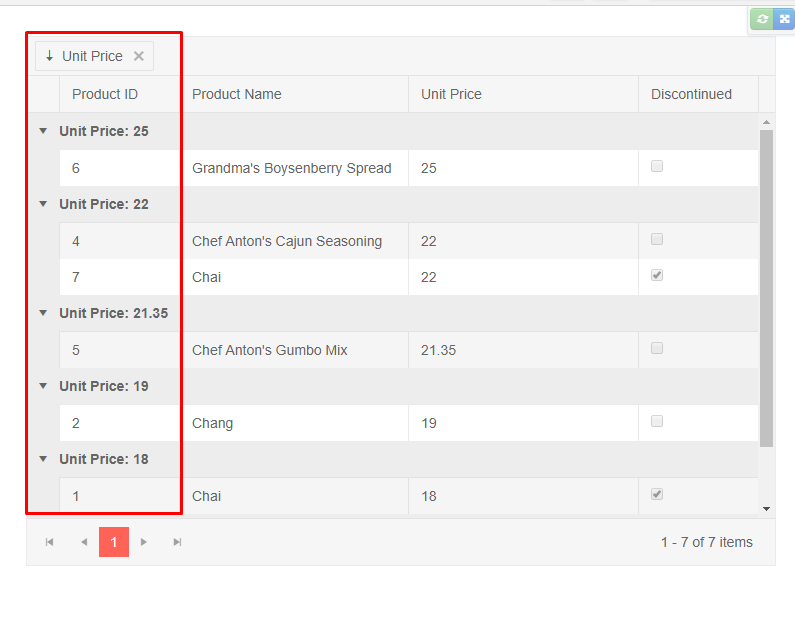Go to the last page
795x634 pixels.
(177, 542)
